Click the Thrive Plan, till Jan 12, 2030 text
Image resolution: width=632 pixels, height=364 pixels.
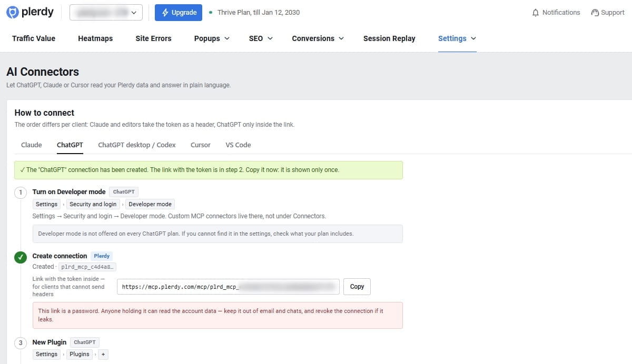click(x=259, y=13)
